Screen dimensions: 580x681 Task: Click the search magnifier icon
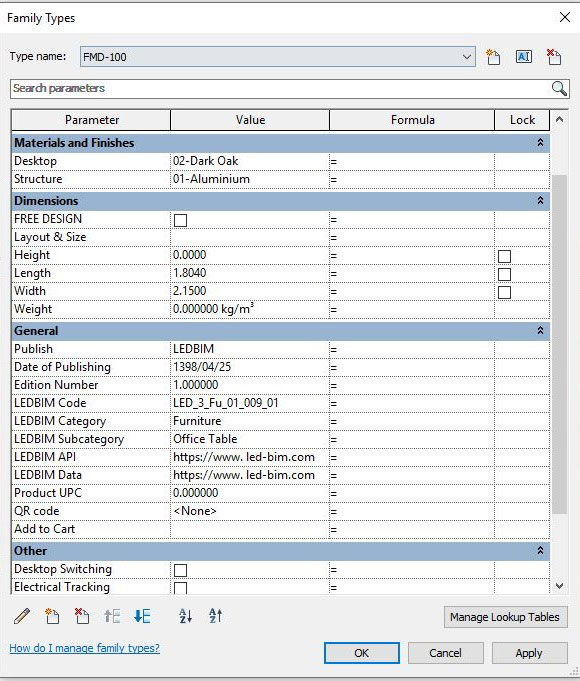(559, 88)
